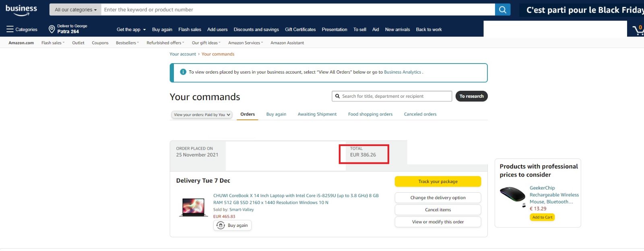Click Your commands breadcrumb

tap(218, 54)
